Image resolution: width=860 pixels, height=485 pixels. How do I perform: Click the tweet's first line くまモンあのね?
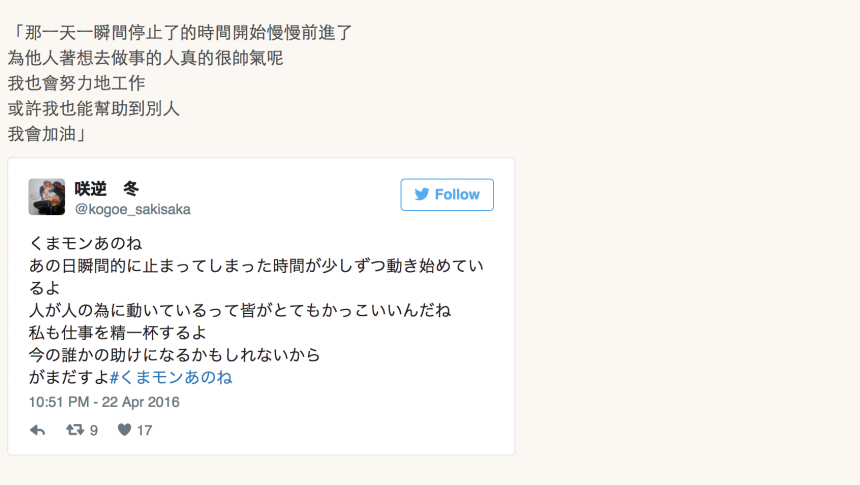click(x=85, y=243)
